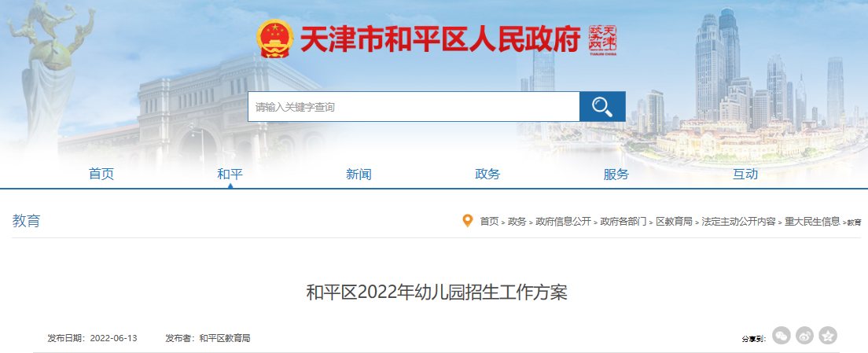Open the 和平 navigation tab
Viewport: 868px width, 353px height.
(x=230, y=175)
